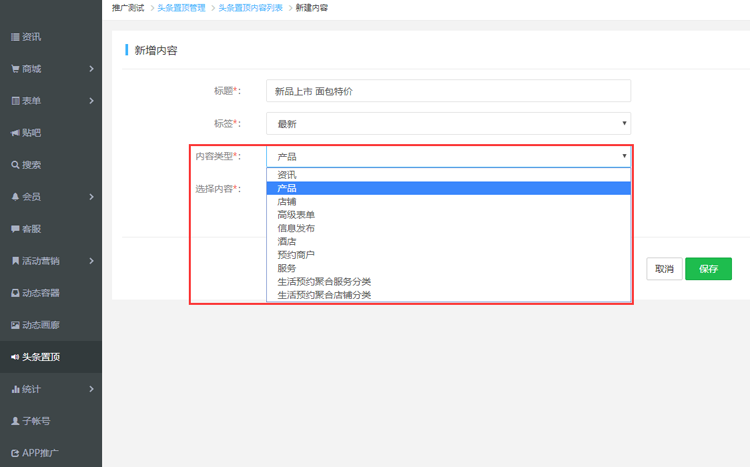Expand the 商城 submenu chevron

(x=91, y=69)
